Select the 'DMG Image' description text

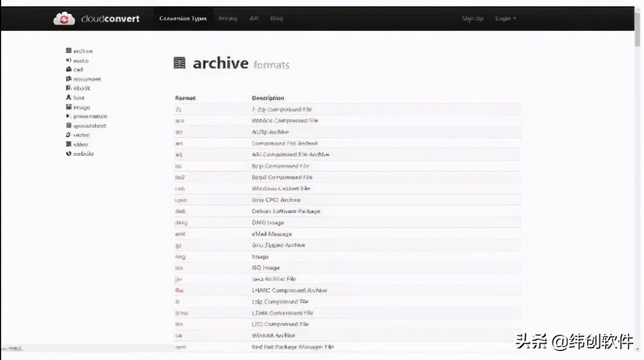[x=268, y=223]
